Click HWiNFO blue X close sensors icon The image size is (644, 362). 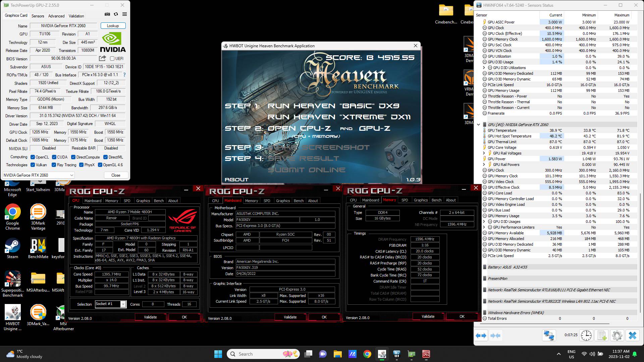coord(632,335)
